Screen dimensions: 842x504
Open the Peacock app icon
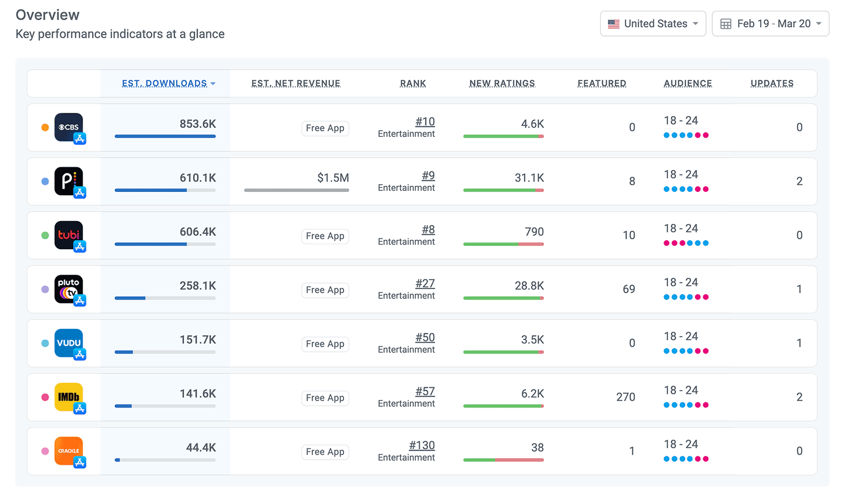click(69, 181)
